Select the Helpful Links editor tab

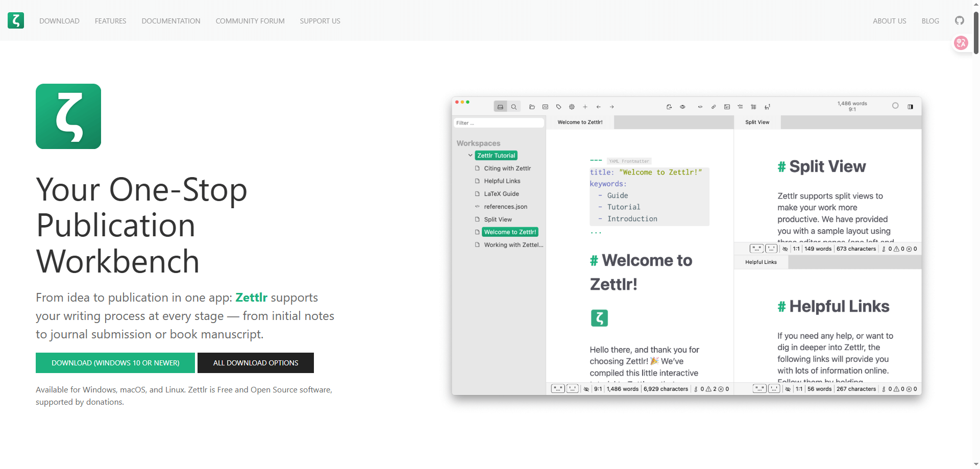click(761, 262)
